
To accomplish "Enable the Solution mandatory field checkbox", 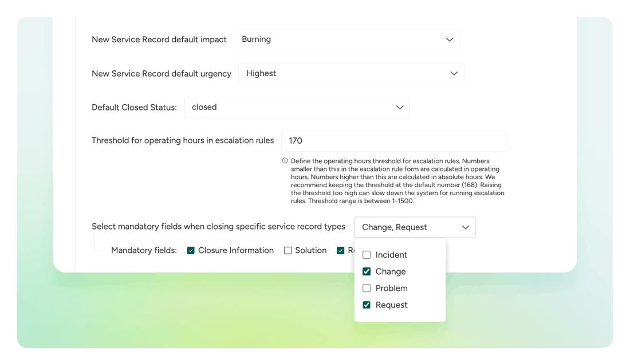I will pyautogui.click(x=288, y=251).
